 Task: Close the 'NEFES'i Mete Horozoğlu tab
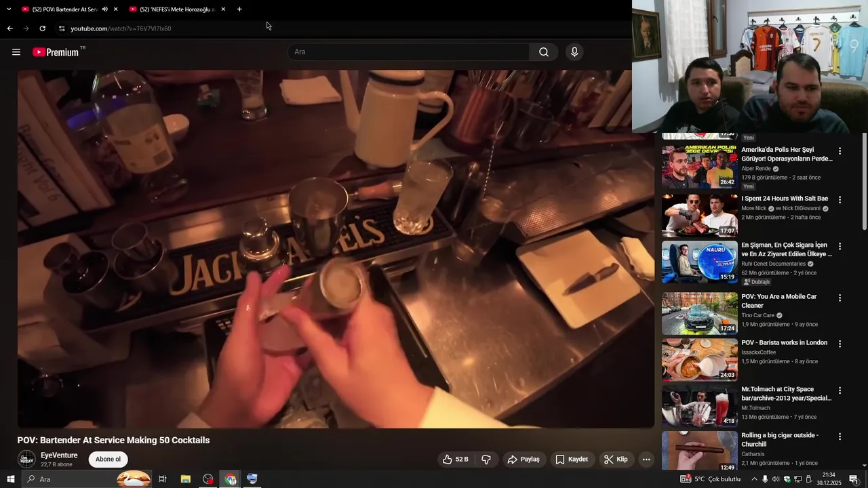click(x=223, y=9)
